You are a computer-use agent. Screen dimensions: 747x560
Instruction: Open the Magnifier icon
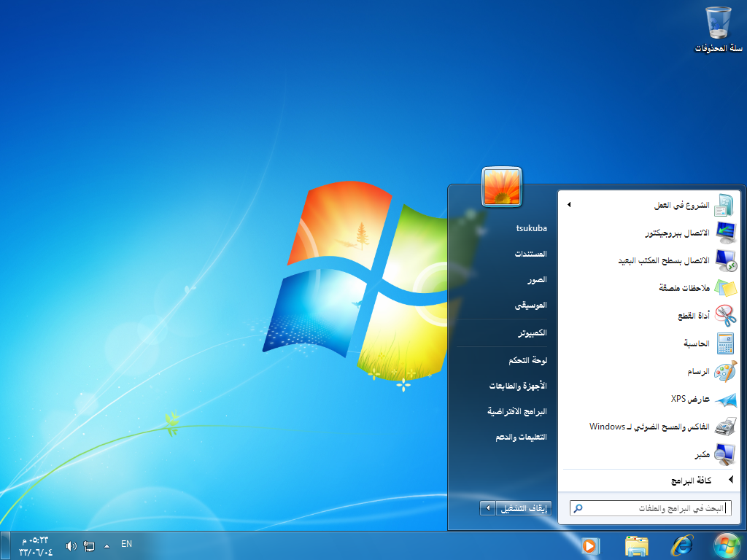point(726,454)
